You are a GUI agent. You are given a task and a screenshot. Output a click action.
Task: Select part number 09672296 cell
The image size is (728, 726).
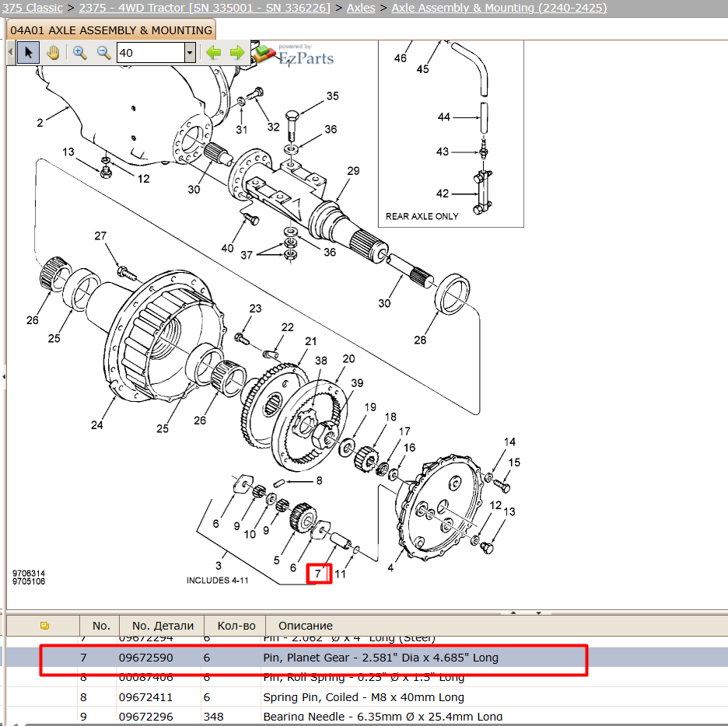pyautogui.click(x=145, y=717)
